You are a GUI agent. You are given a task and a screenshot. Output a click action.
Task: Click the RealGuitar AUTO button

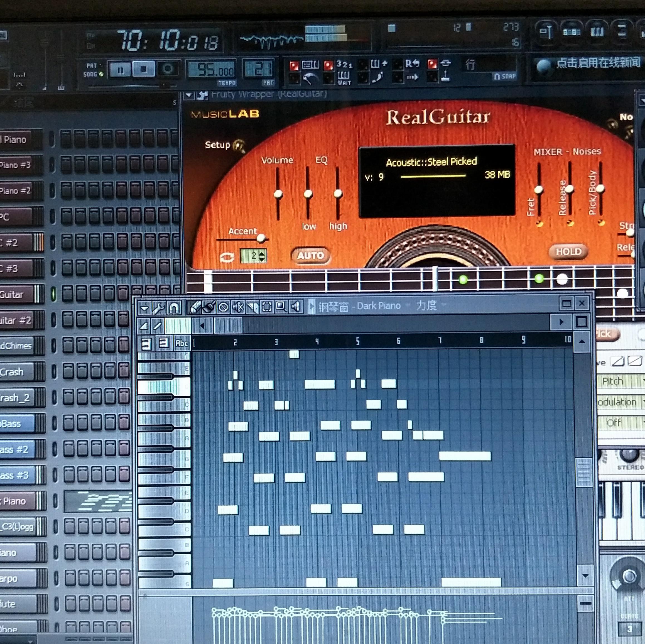click(310, 256)
